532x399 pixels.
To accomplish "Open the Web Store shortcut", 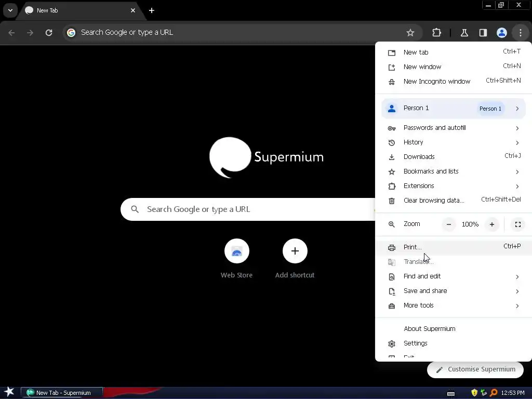I will 237,259.
